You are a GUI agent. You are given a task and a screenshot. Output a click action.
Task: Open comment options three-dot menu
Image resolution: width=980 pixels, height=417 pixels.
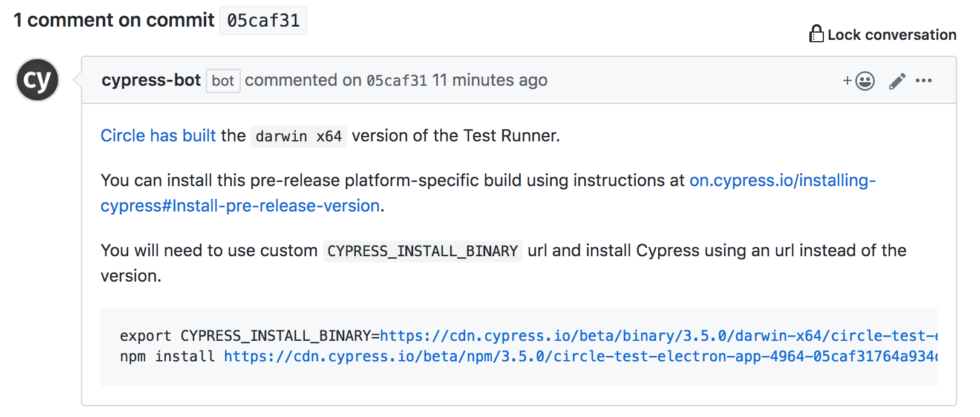[x=924, y=80]
